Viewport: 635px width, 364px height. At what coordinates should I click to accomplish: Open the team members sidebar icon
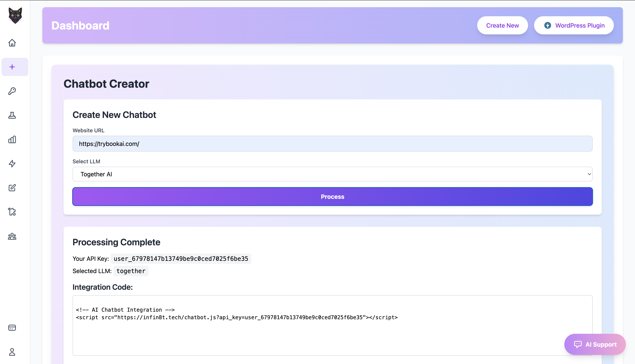(12, 236)
